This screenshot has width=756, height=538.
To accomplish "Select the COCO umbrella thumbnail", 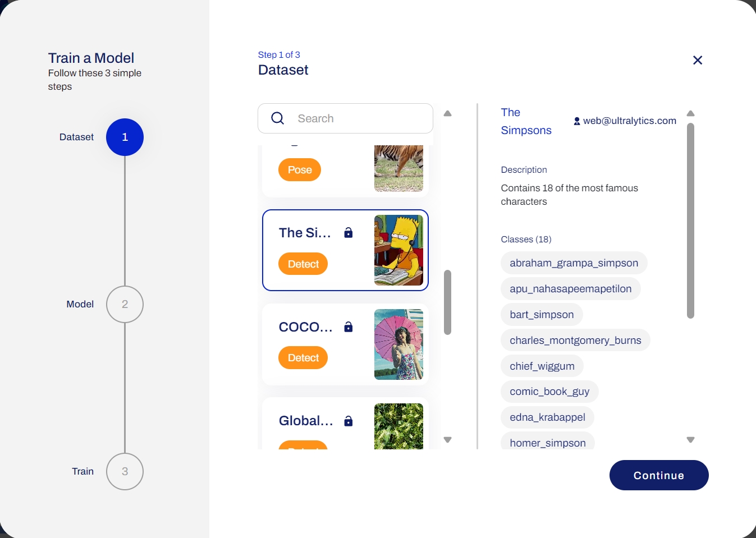I will click(x=398, y=344).
